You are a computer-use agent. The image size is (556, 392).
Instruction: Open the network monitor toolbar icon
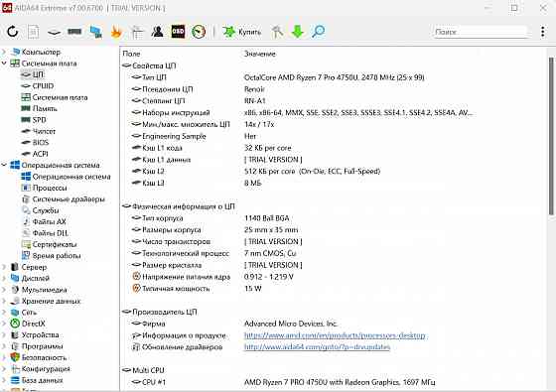(95, 32)
